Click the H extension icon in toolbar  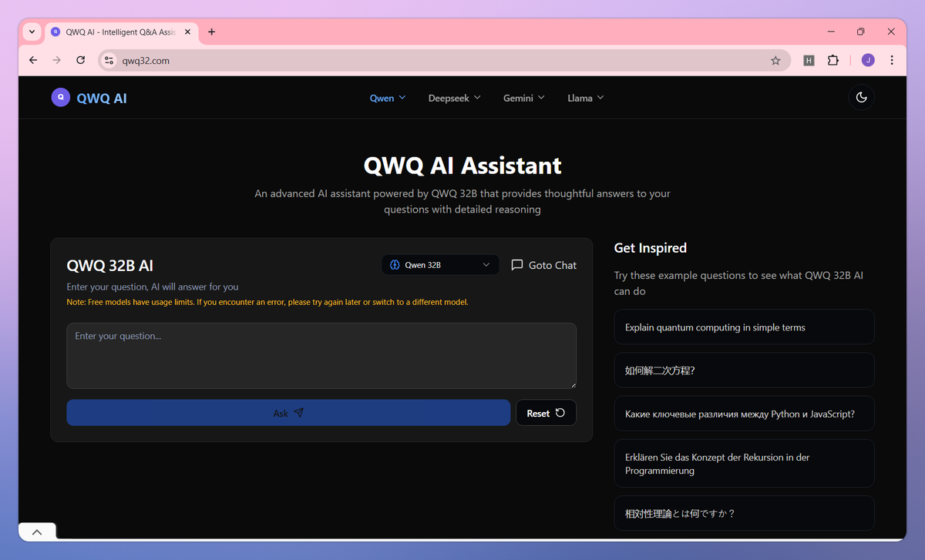(809, 60)
